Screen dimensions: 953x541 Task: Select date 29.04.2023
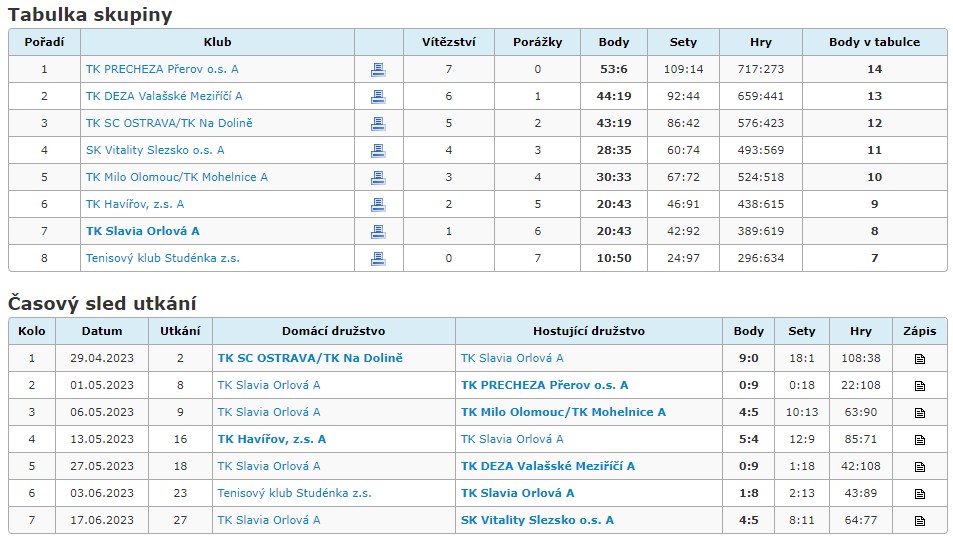coord(102,358)
